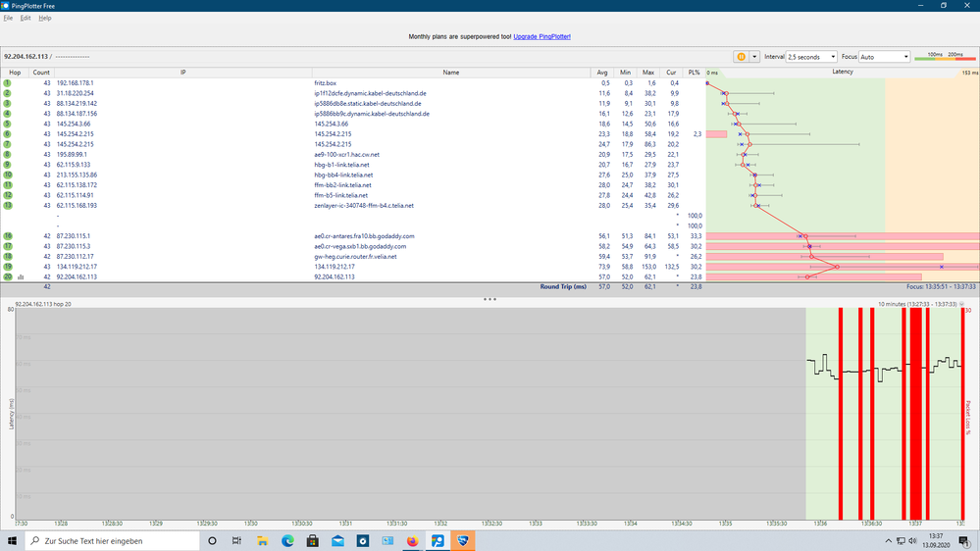Click the PingPlotter taskbar icon
Screen dimensions: 980x551
pos(438,541)
